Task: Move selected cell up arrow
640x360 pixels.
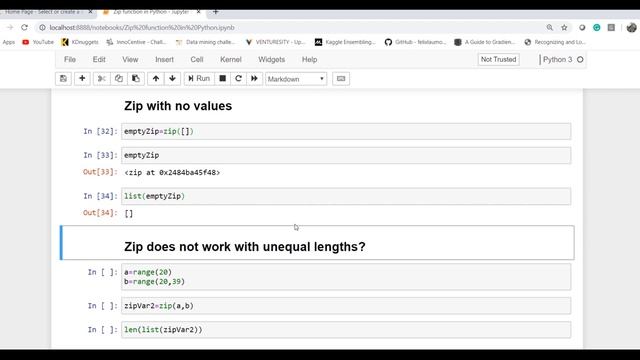Action: [x=156, y=79]
